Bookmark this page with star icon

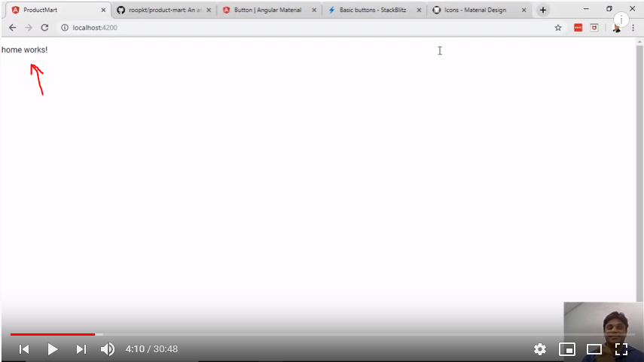coord(558,27)
